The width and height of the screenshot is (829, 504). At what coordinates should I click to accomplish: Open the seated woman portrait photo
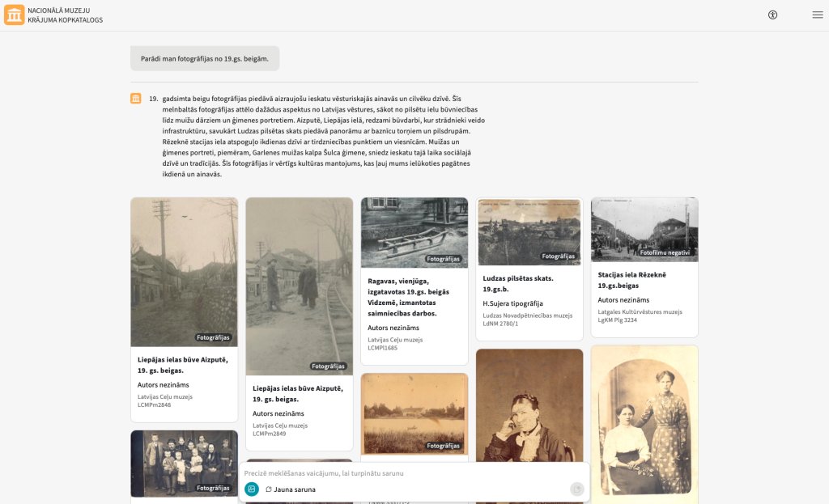tap(529, 405)
